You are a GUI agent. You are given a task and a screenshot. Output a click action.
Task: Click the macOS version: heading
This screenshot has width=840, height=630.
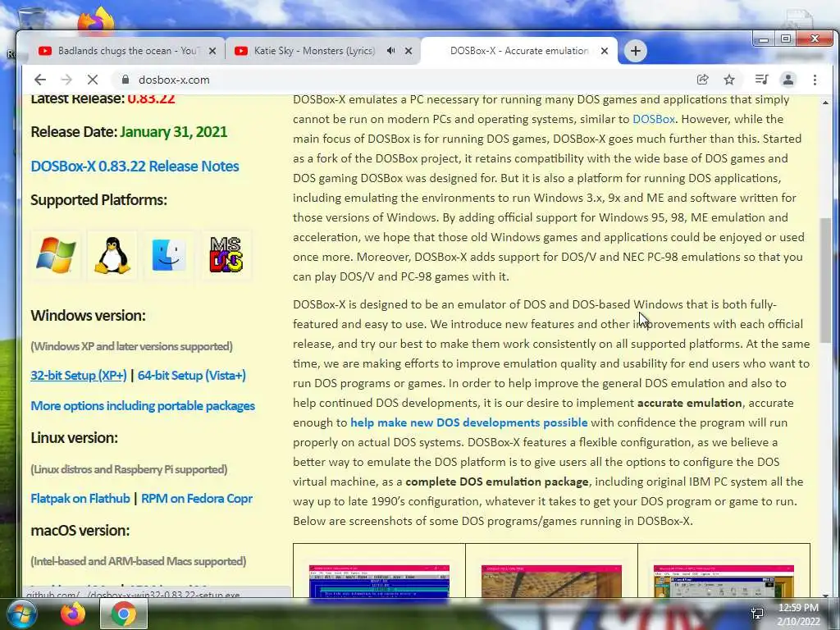80,531
